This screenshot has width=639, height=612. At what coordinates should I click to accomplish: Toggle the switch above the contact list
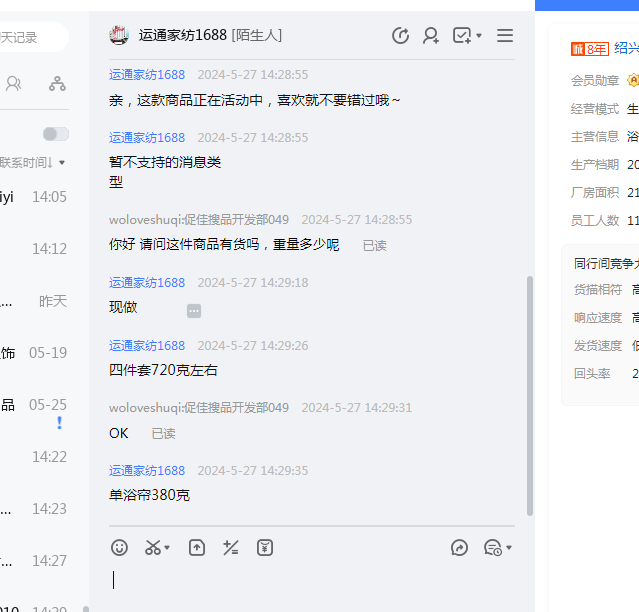point(56,134)
